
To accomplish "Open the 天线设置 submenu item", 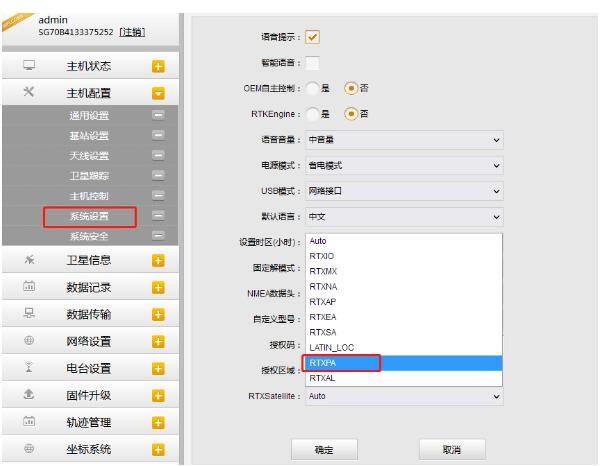I will point(89,156).
